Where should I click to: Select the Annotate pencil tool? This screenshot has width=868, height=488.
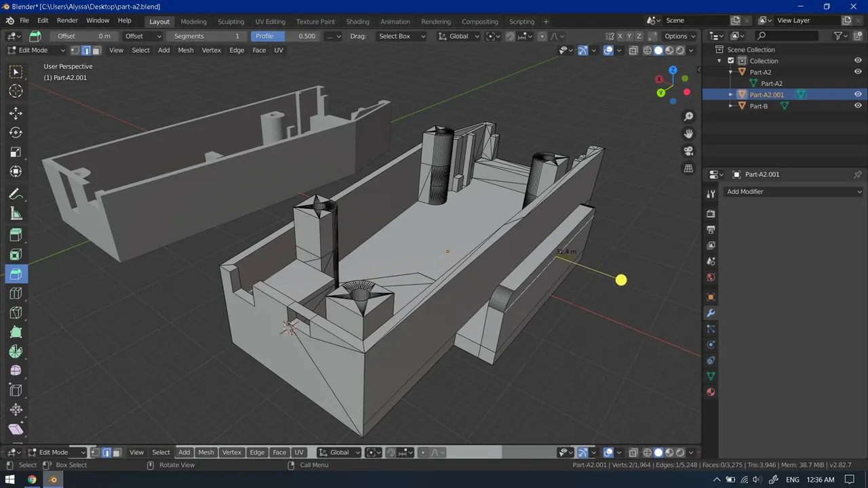16,194
